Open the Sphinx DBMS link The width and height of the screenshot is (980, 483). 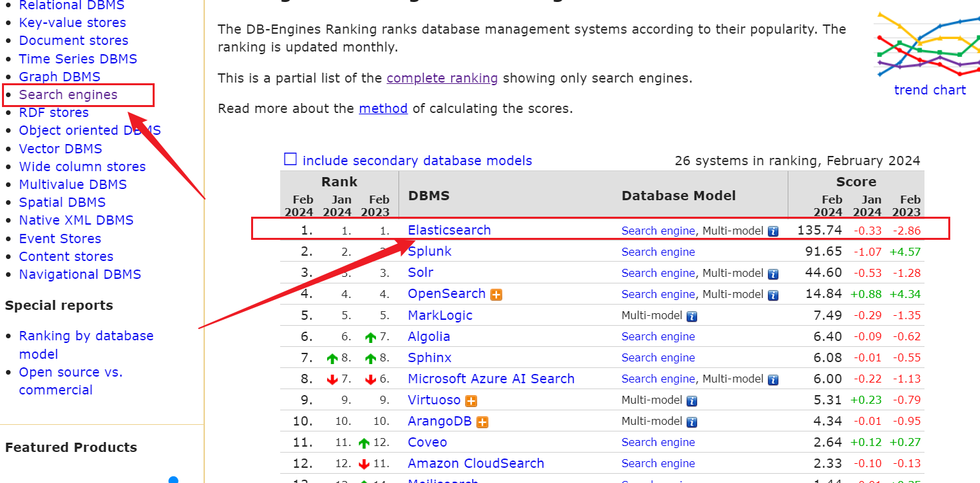430,357
